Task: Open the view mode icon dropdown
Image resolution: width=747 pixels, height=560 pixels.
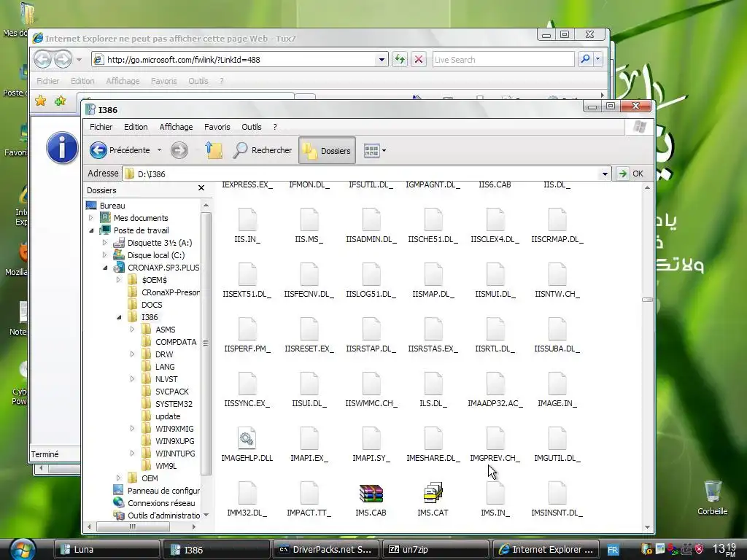Action: click(374, 150)
